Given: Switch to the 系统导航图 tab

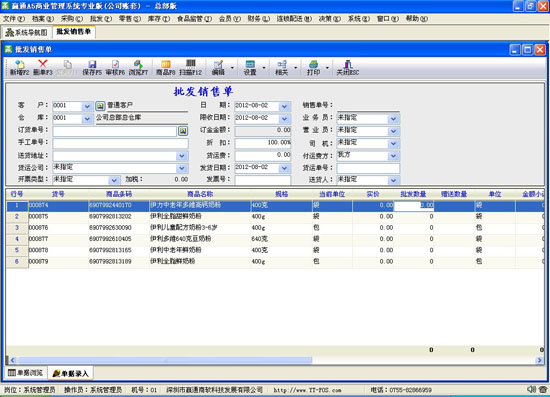Looking at the screenshot, I should [27, 33].
